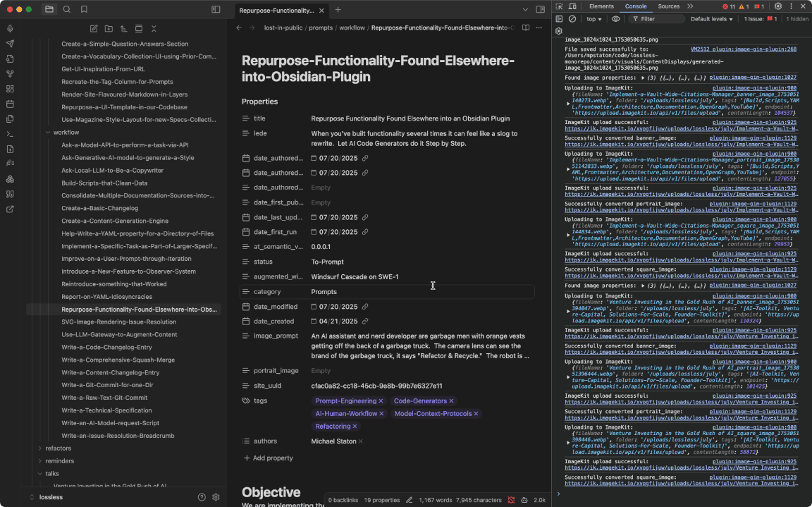Image resolution: width=812 pixels, height=507 pixels.
Task: Change the file explorer sort order
Action: (x=124, y=29)
